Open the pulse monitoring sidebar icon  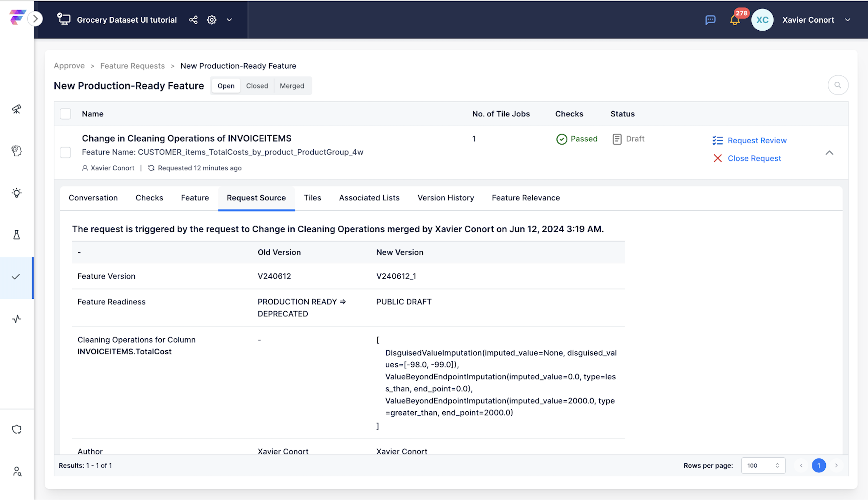click(16, 319)
